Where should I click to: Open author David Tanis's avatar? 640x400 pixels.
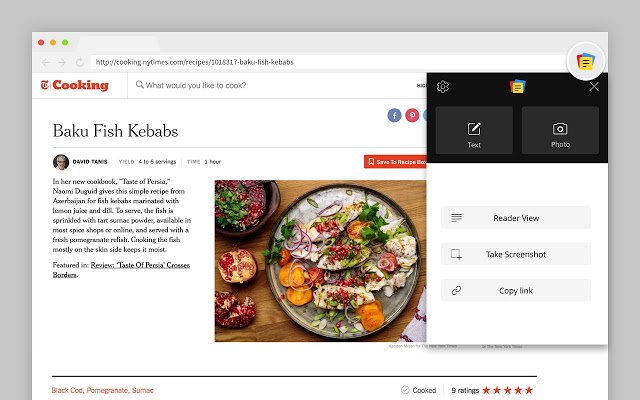61,162
